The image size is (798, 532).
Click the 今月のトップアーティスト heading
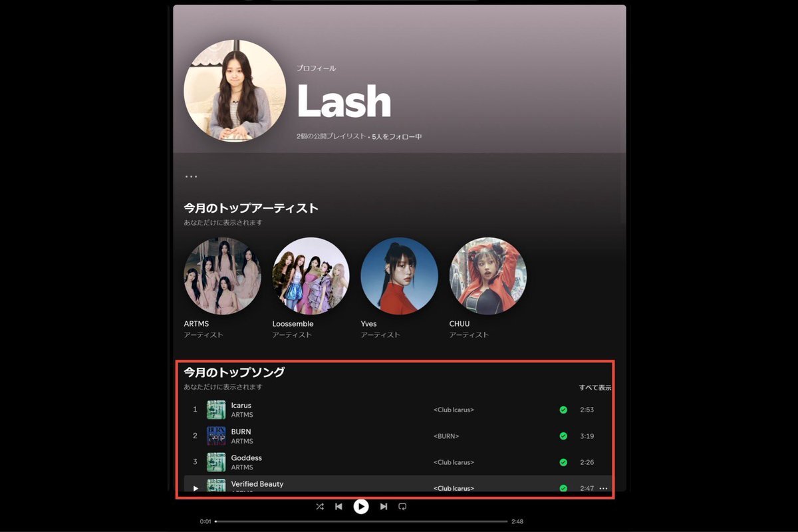pyautogui.click(x=251, y=208)
